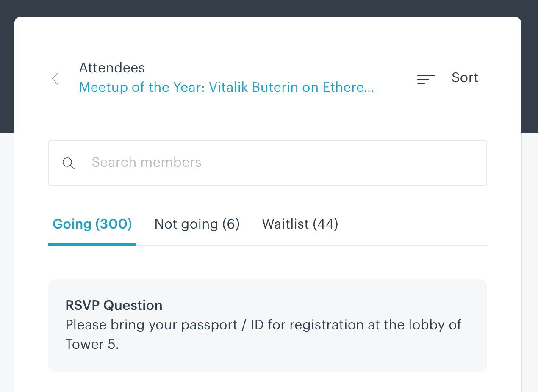The height and width of the screenshot is (392, 538).
Task: Click the blue underline beneath Going tab
Action: click(92, 244)
